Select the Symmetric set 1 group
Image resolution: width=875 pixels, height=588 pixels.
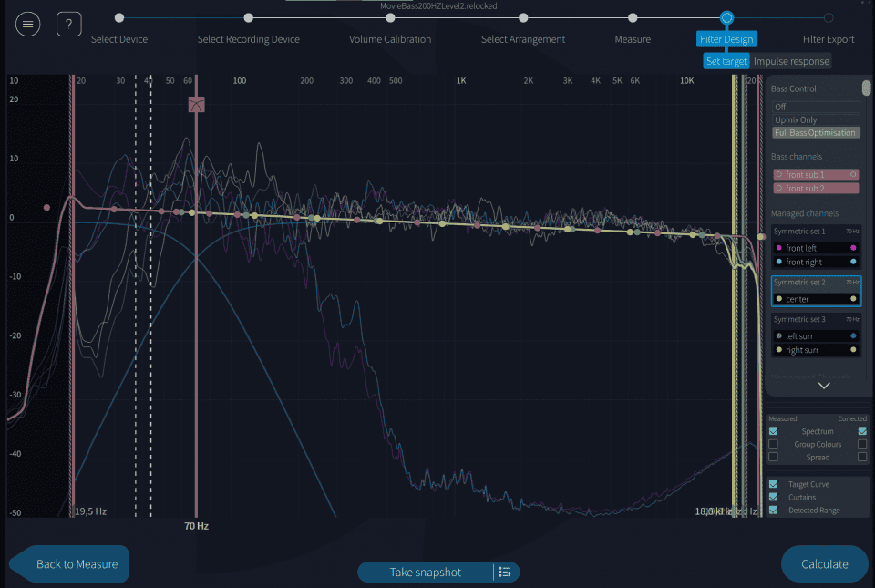816,232
